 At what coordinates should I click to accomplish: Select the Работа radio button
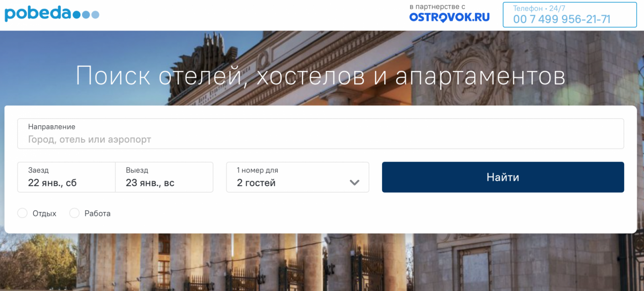point(74,213)
